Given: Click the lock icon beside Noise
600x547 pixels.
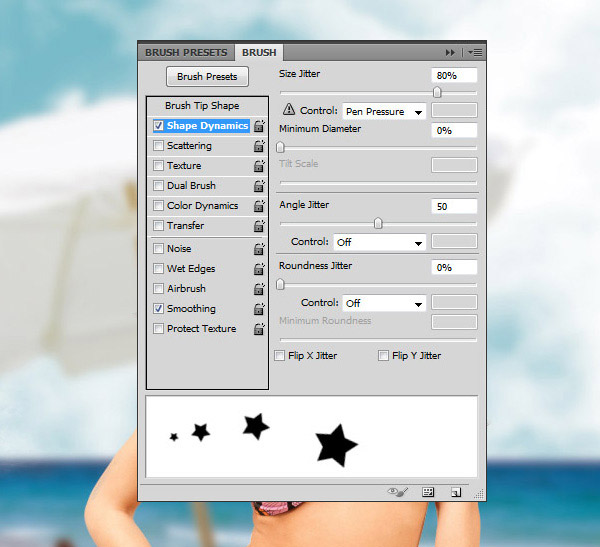Looking at the screenshot, I should point(259,249).
